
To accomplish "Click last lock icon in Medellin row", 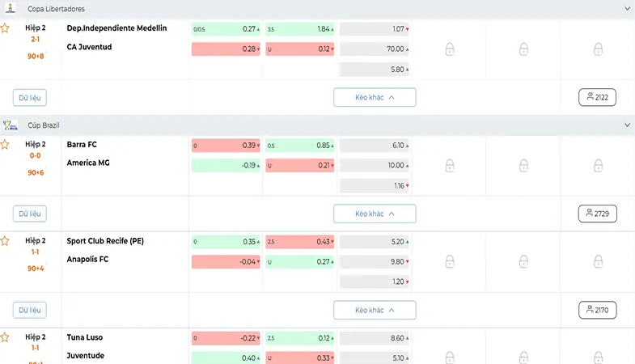I will pos(598,49).
